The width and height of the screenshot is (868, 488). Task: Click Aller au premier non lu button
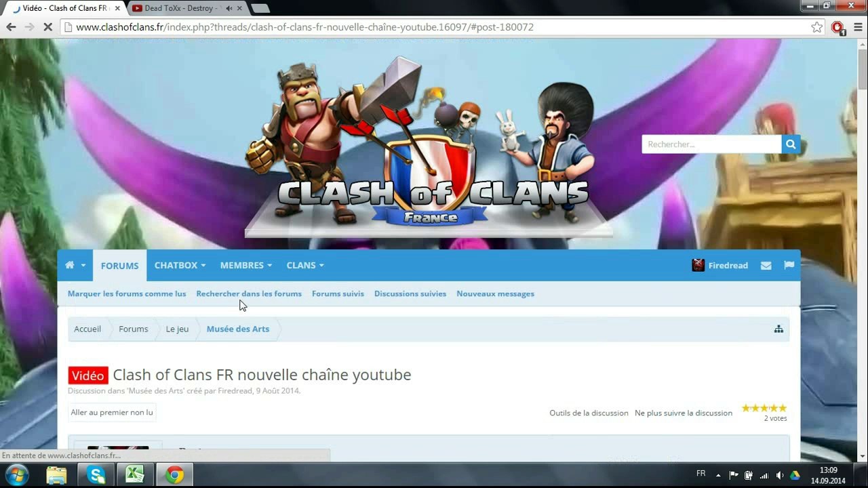(x=112, y=412)
